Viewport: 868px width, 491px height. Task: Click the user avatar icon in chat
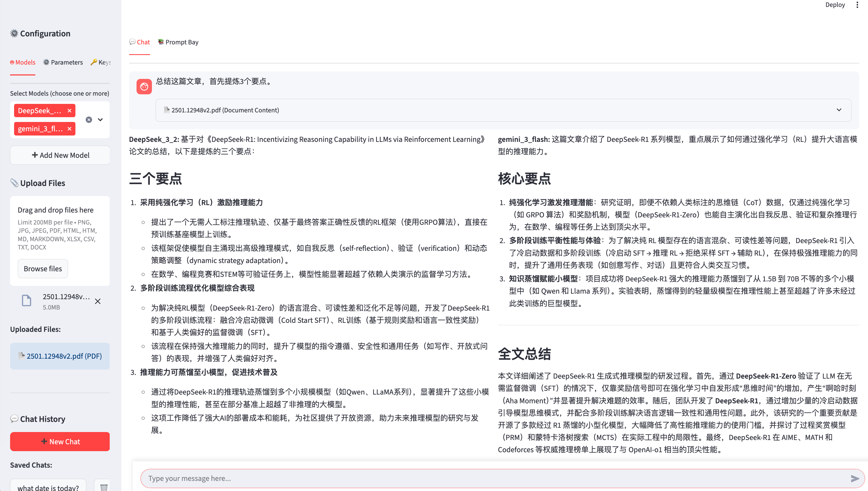coord(144,87)
